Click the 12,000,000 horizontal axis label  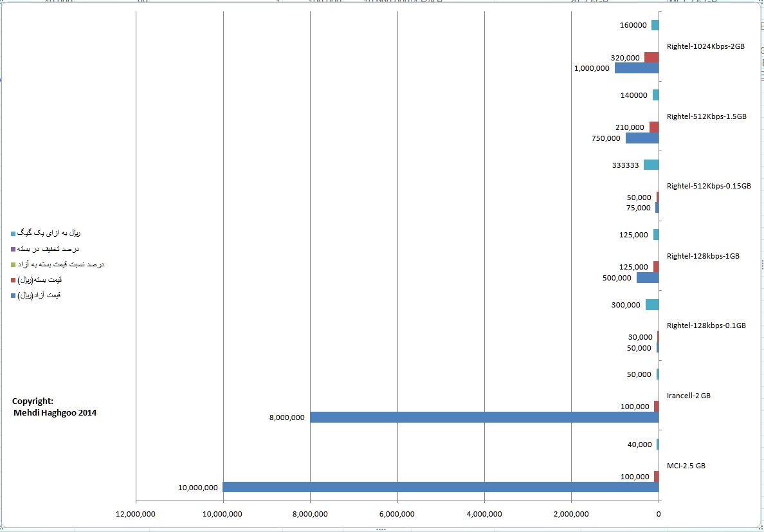(x=136, y=513)
